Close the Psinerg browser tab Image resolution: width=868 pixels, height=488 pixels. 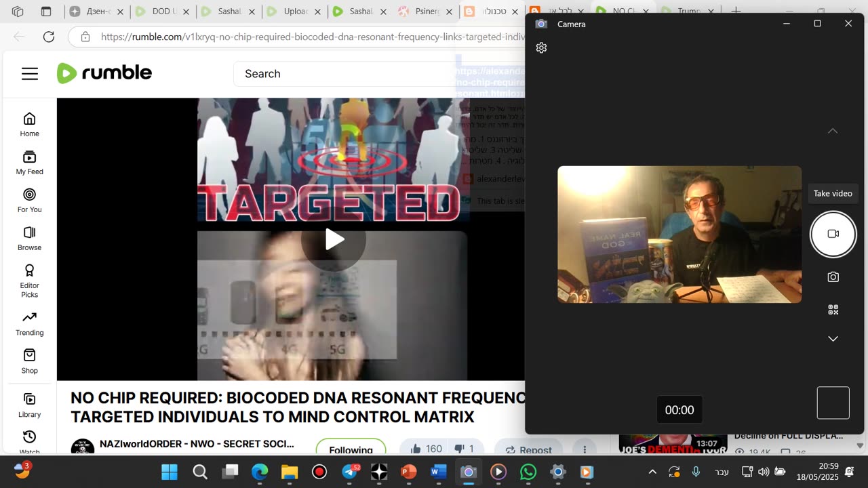pos(449,12)
